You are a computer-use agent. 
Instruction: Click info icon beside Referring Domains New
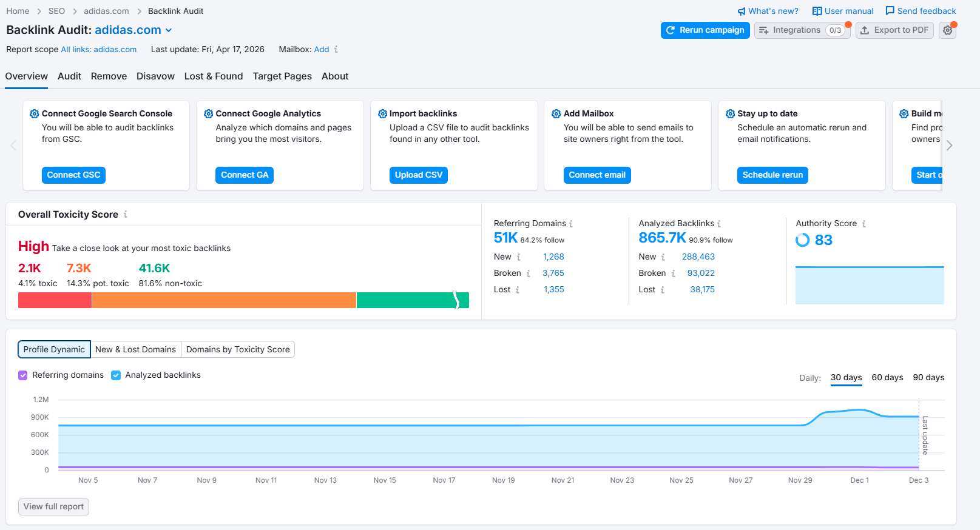[519, 257]
